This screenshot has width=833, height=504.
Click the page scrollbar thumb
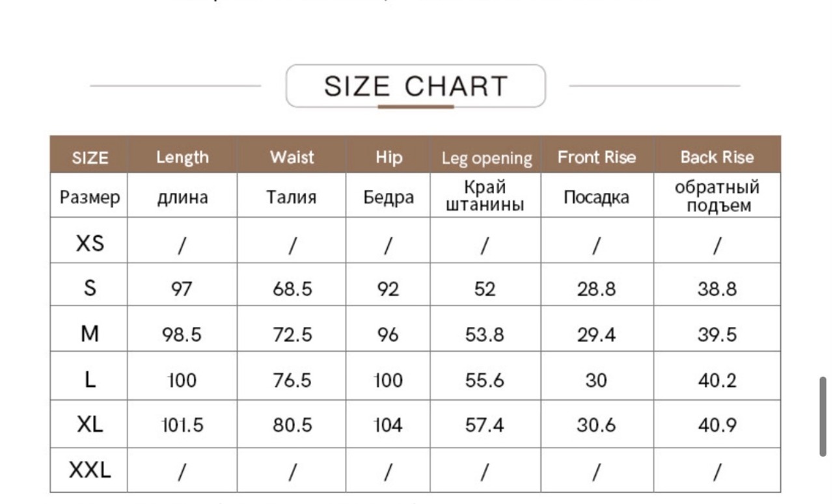tap(823, 416)
